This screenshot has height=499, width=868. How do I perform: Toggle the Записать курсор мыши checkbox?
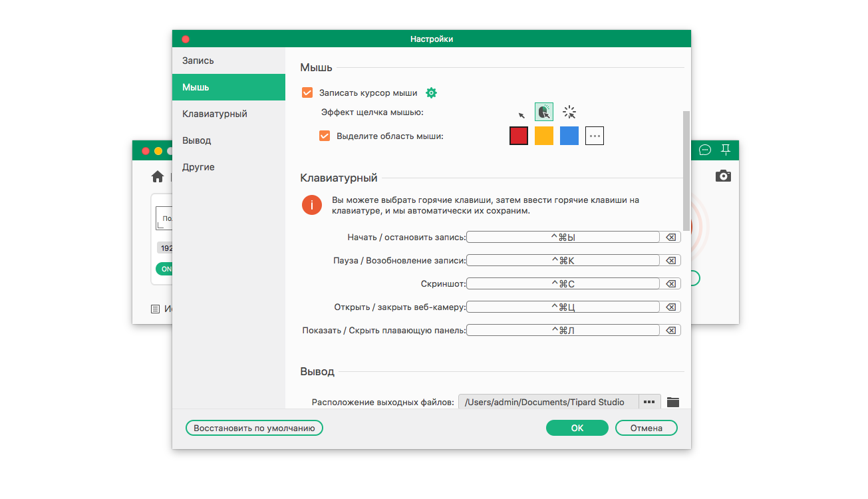(x=307, y=93)
